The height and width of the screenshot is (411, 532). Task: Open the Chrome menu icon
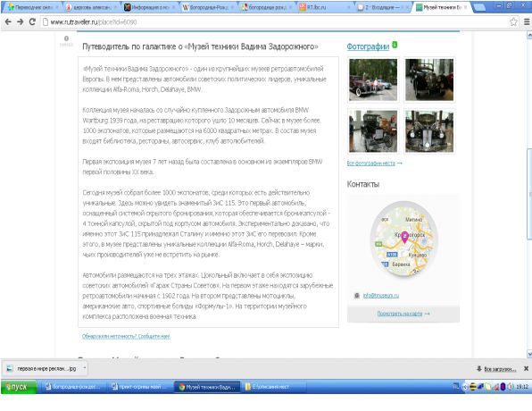coord(527,21)
